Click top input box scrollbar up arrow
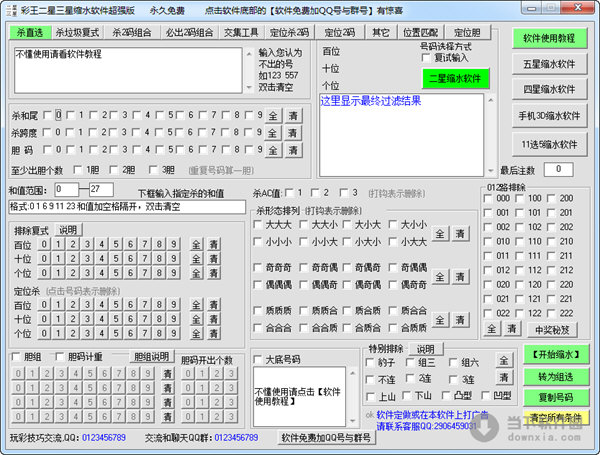Image resolution: width=600 pixels, height=455 pixels. [249, 54]
